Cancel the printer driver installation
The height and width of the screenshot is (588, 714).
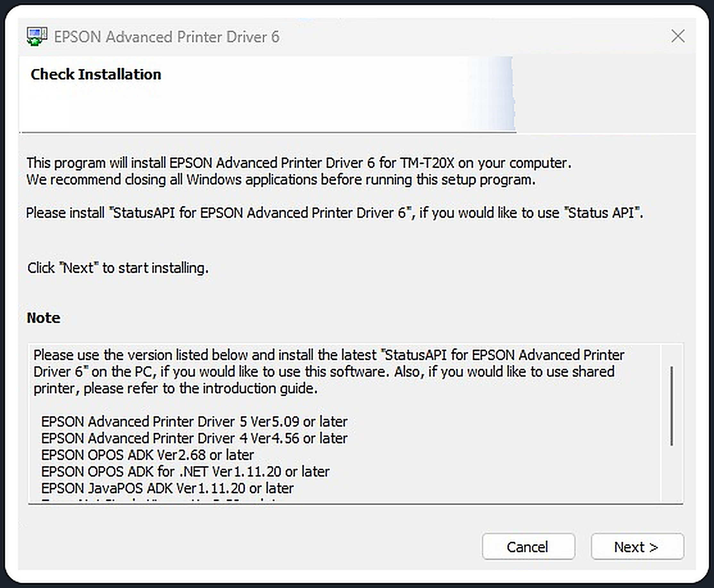(528, 547)
